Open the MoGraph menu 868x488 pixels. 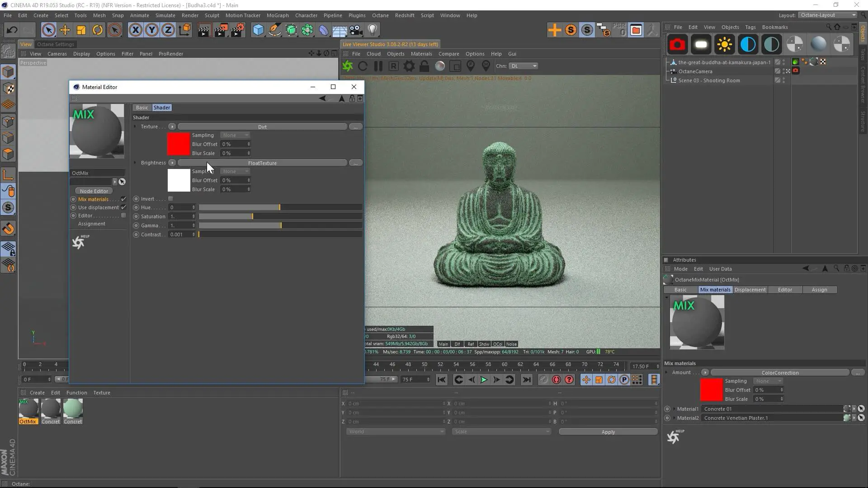[x=278, y=15]
